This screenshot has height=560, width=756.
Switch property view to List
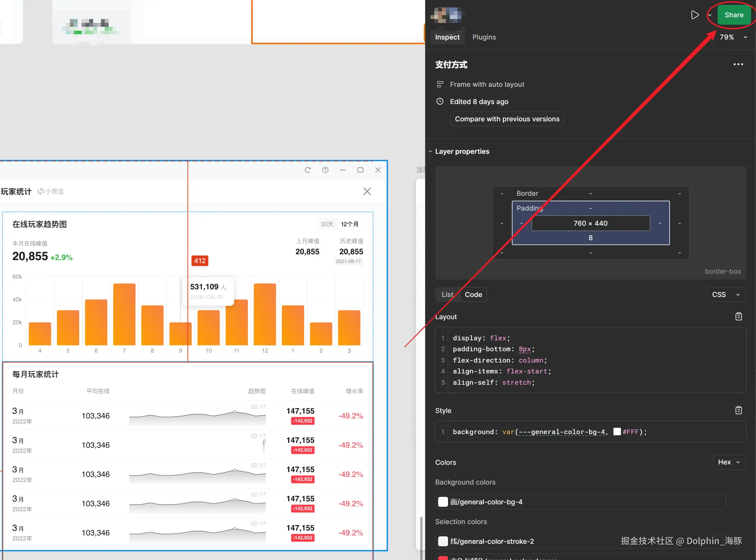point(447,294)
